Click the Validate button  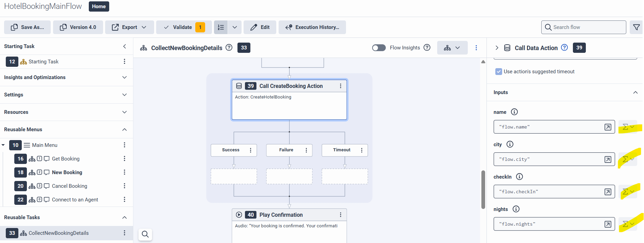[x=182, y=27]
